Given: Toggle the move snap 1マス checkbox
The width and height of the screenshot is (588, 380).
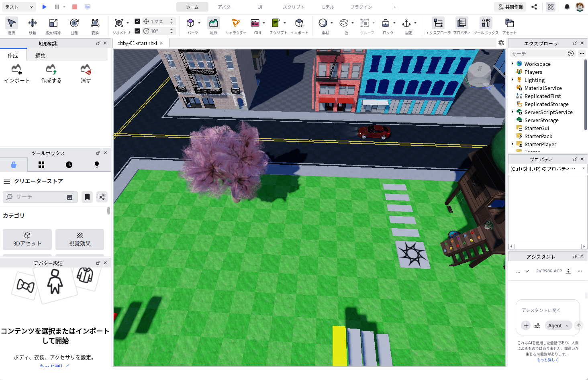Looking at the screenshot, I should click(x=137, y=21).
